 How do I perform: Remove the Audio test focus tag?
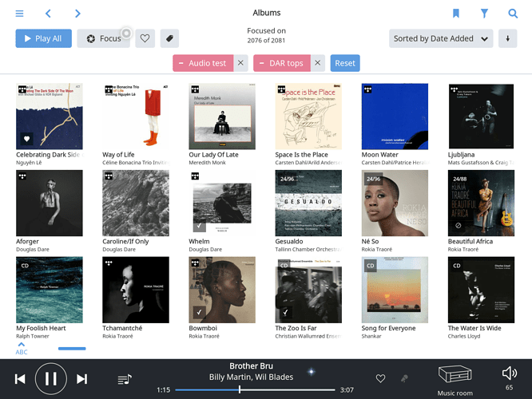click(240, 63)
